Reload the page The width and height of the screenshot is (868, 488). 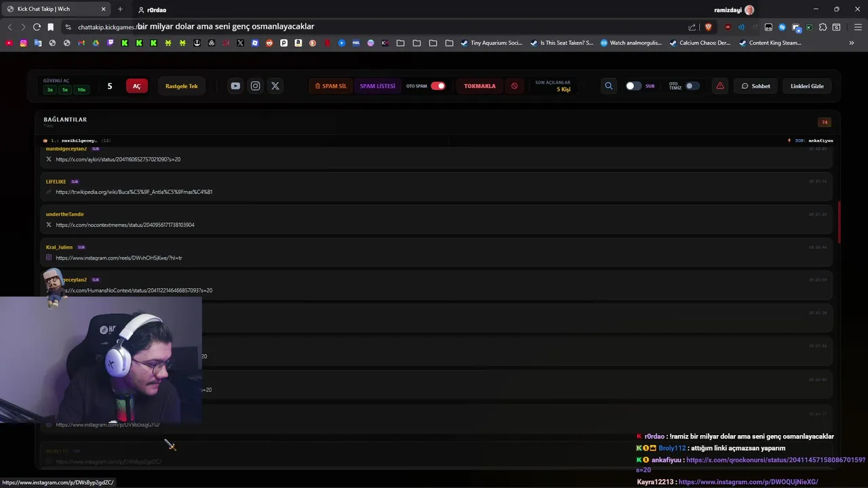coord(37,27)
